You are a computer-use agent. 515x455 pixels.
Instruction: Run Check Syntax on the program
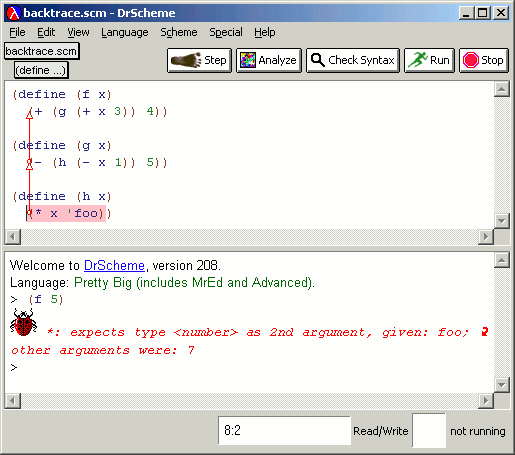353,60
